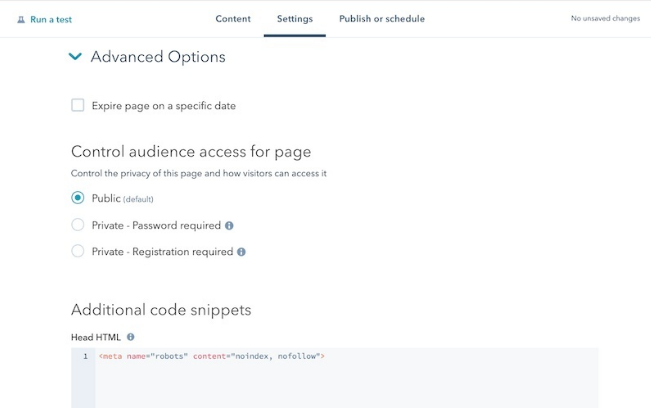Click info icon beside Registration required
Viewport: 651px width, 408px height.
(x=241, y=252)
